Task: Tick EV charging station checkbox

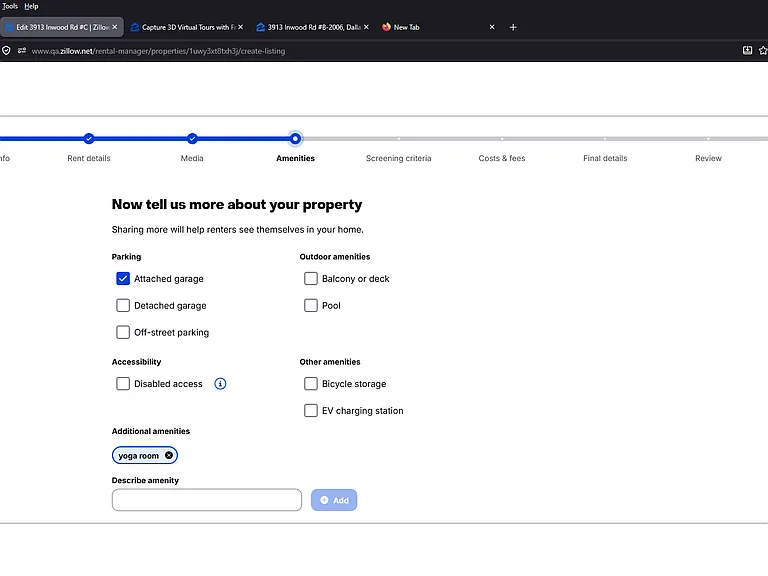Action: click(x=311, y=410)
